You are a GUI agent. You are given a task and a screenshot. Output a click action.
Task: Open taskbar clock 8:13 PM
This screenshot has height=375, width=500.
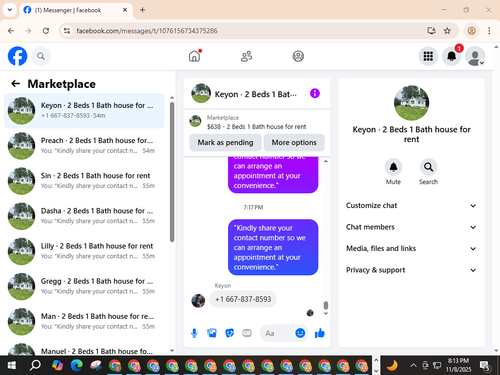(x=459, y=365)
